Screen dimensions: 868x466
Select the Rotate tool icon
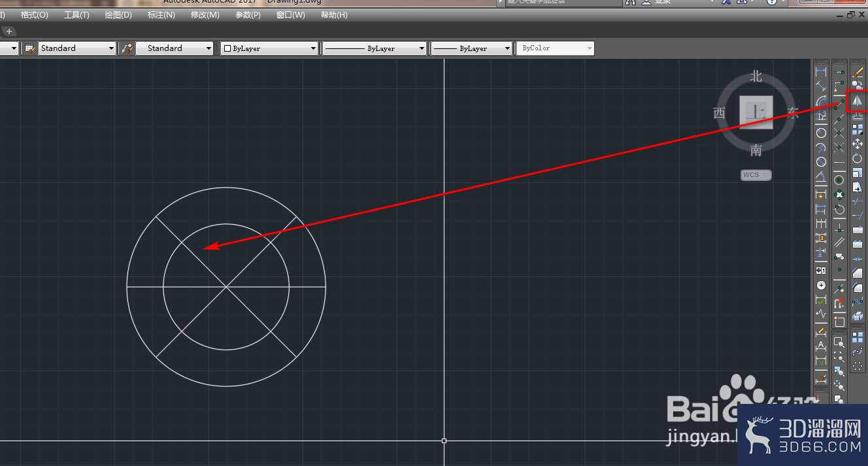[858, 158]
